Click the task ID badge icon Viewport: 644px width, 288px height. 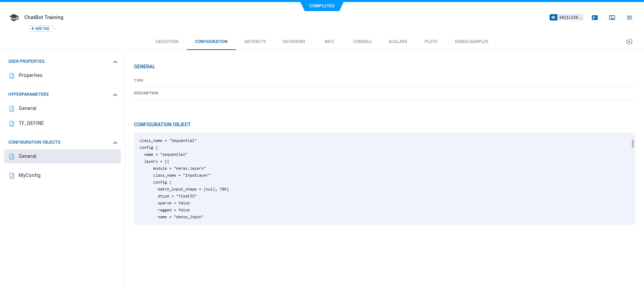pyautogui.click(x=553, y=17)
